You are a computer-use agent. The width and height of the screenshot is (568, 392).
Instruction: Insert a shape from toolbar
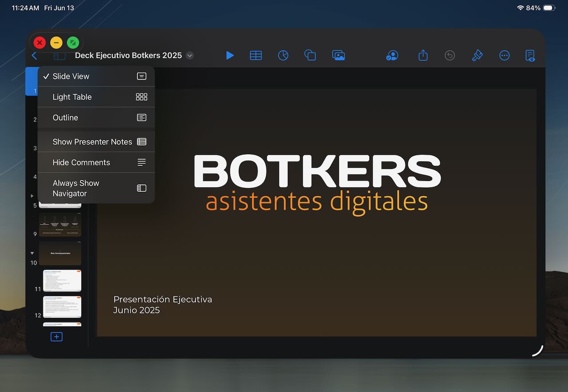point(310,55)
